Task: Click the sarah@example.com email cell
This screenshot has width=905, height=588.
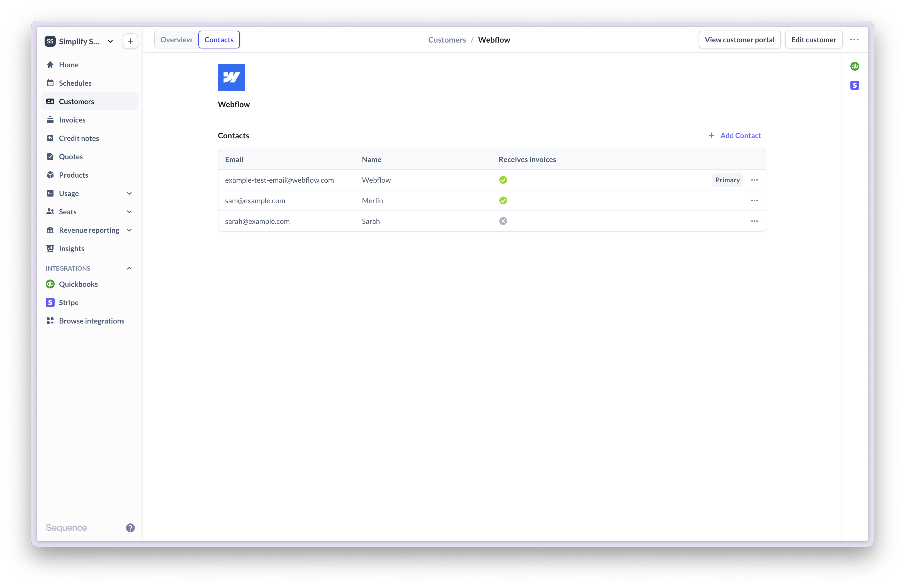Action: tap(257, 221)
